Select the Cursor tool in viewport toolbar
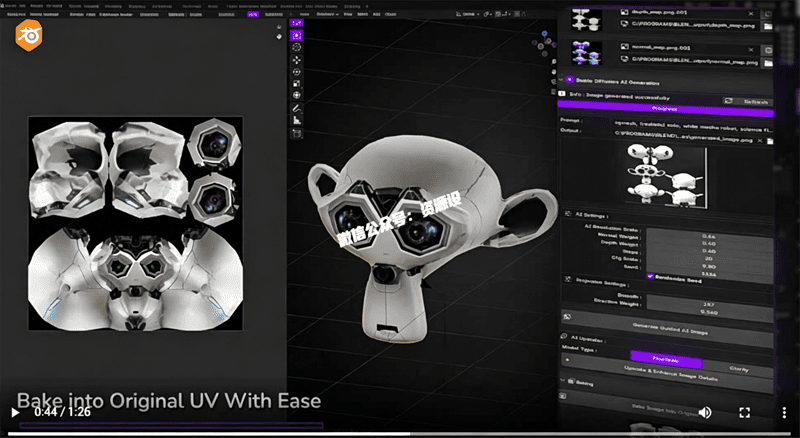 pyautogui.click(x=296, y=47)
